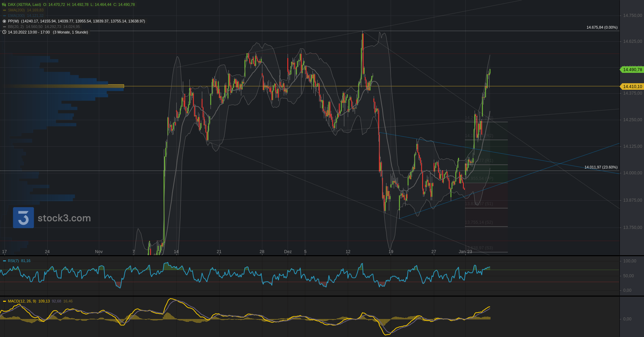Toggle the SMA(200) indicator label
The height and width of the screenshot is (337, 644).
coord(16,10)
